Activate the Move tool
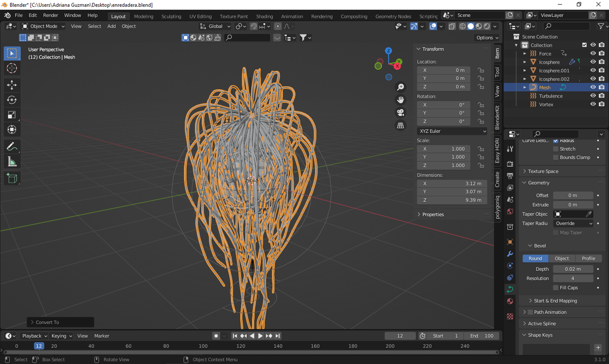 coord(12,85)
